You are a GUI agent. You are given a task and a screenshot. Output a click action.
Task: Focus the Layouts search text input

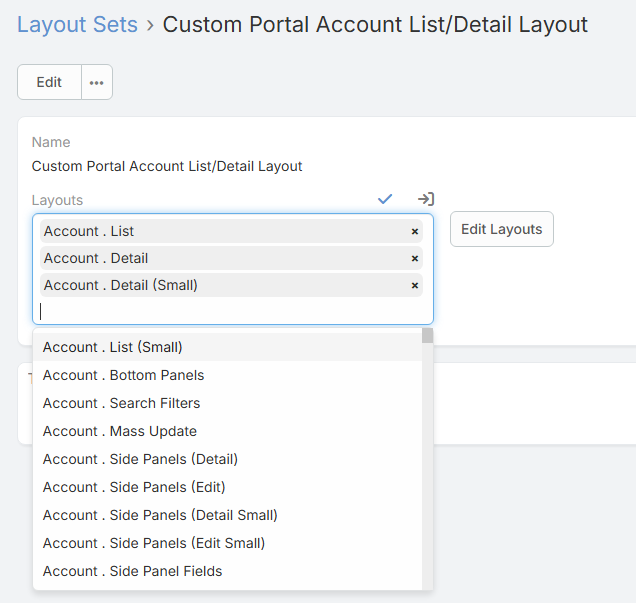[230, 311]
